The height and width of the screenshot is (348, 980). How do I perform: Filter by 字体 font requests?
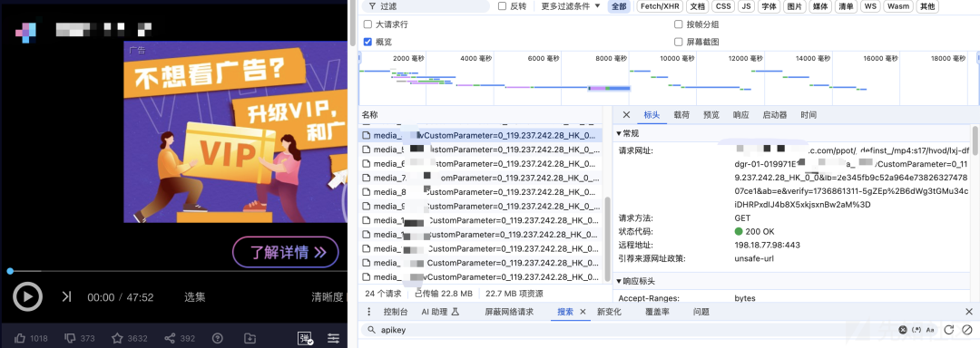pos(769,6)
